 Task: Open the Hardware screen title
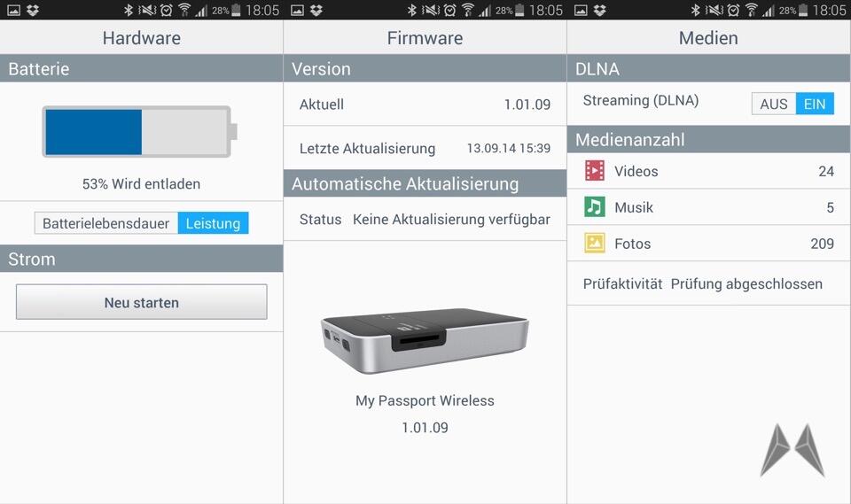142,38
